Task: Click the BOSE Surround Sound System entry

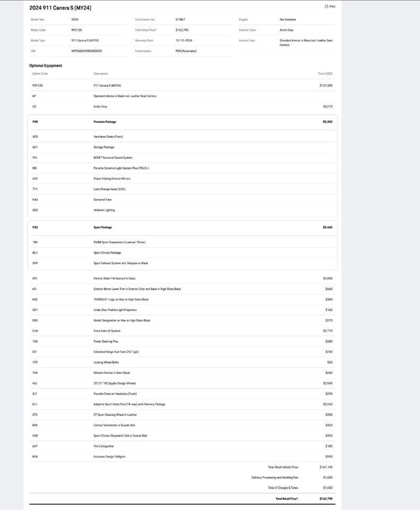Action: coord(113,158)
